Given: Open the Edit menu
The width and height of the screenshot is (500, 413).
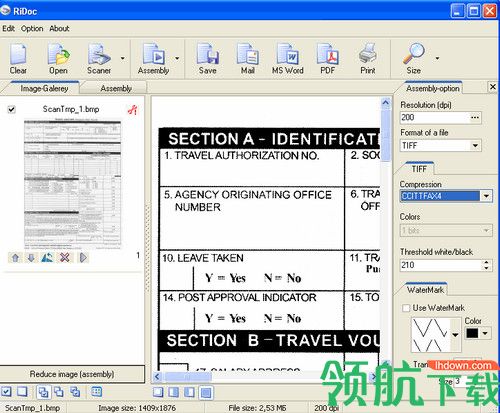Looking at the screenshot, I should (x=8, y=29).
